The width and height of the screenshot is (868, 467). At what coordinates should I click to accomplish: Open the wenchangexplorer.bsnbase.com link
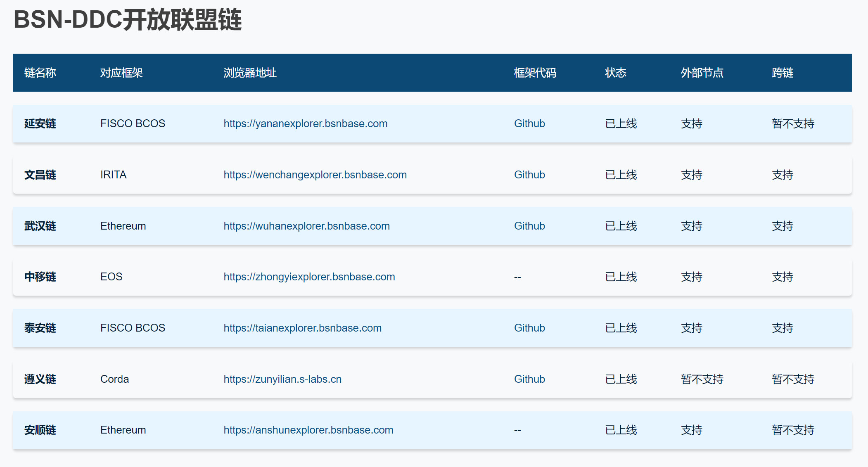click(315, 175)
